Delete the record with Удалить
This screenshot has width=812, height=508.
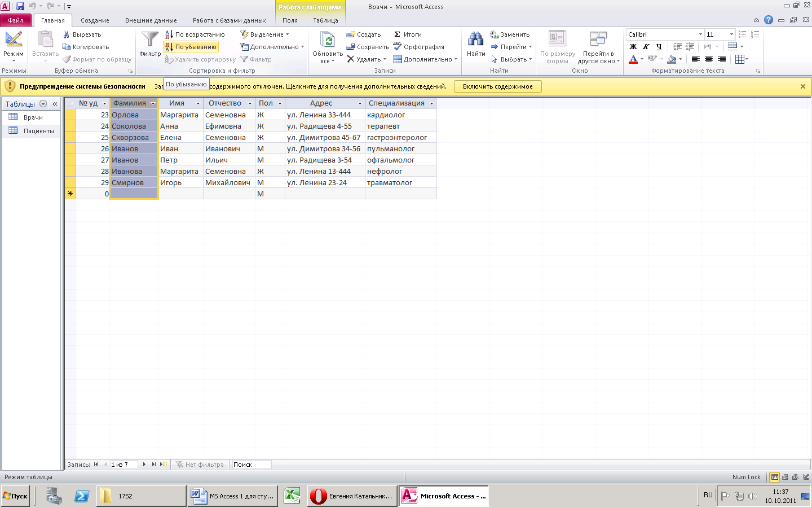pos(366,59)
